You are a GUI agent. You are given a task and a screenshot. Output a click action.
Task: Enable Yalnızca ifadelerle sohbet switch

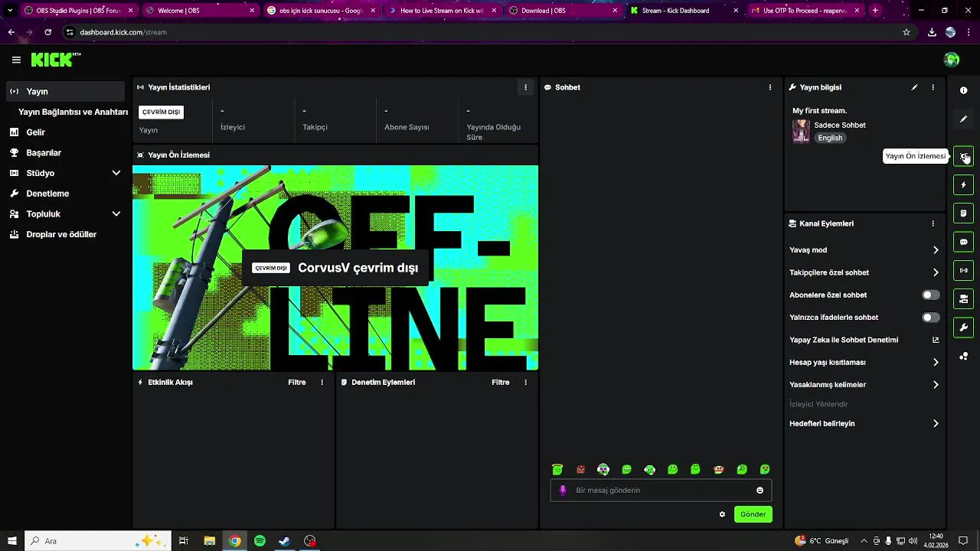pos(930,317)
